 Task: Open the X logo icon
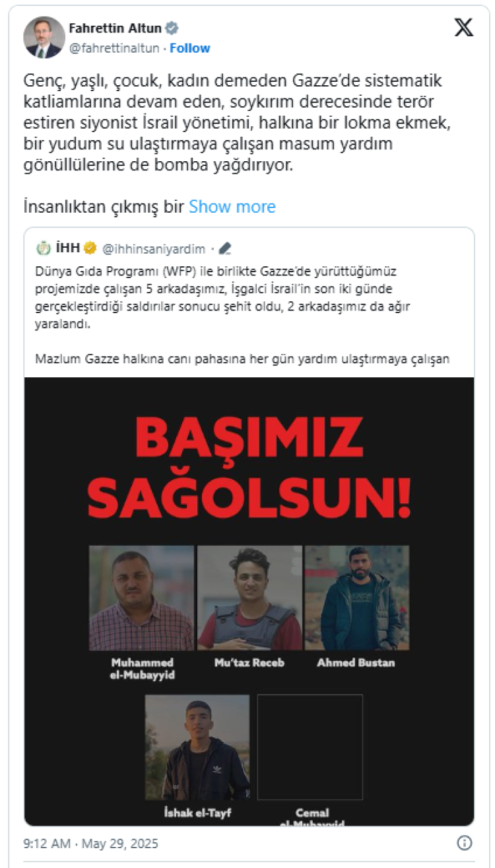click(x=464, y=28)
